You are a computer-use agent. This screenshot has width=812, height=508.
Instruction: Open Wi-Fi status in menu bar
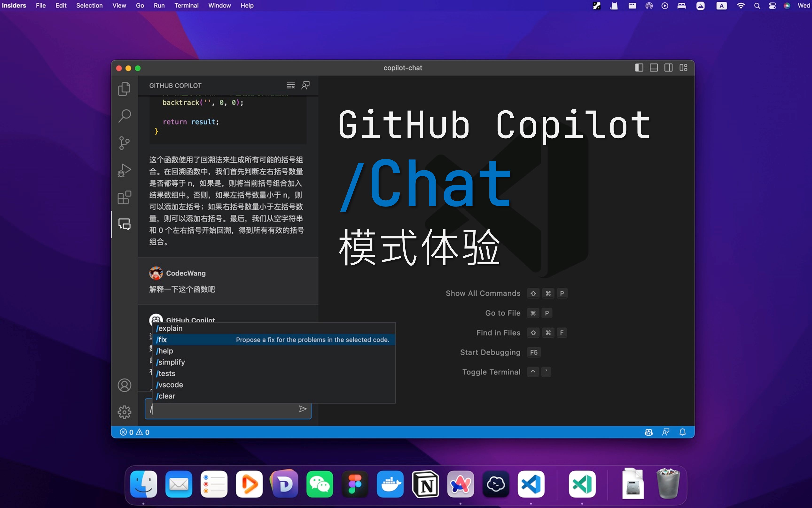pos(741,6)
